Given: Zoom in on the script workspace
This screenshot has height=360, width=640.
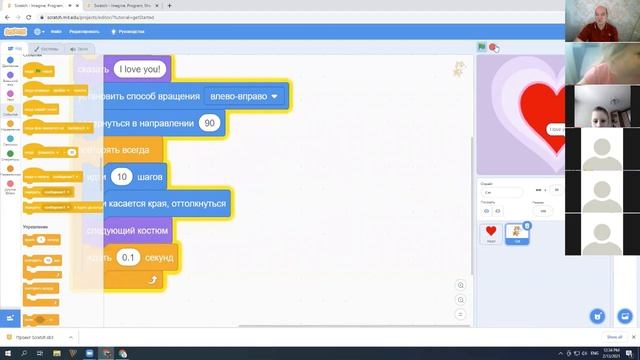Looking at the screenshot, I should pyautogui.click(x=460, y=285).
